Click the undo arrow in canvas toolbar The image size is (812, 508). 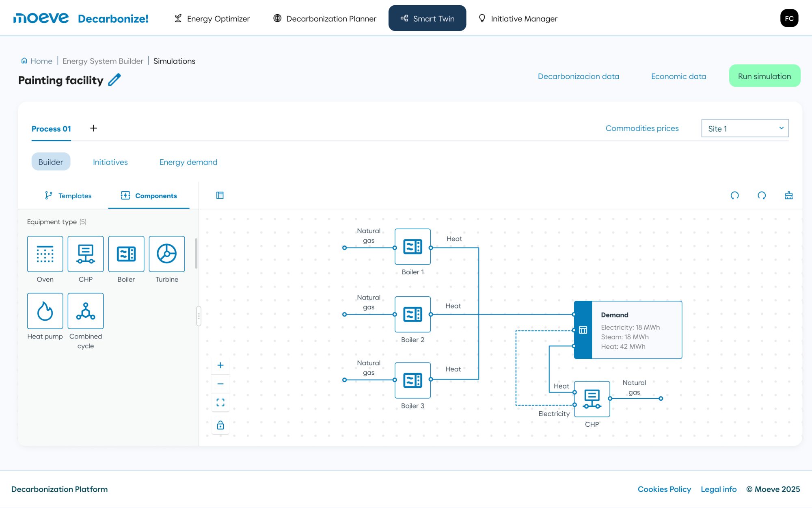(x=735, y=195)
